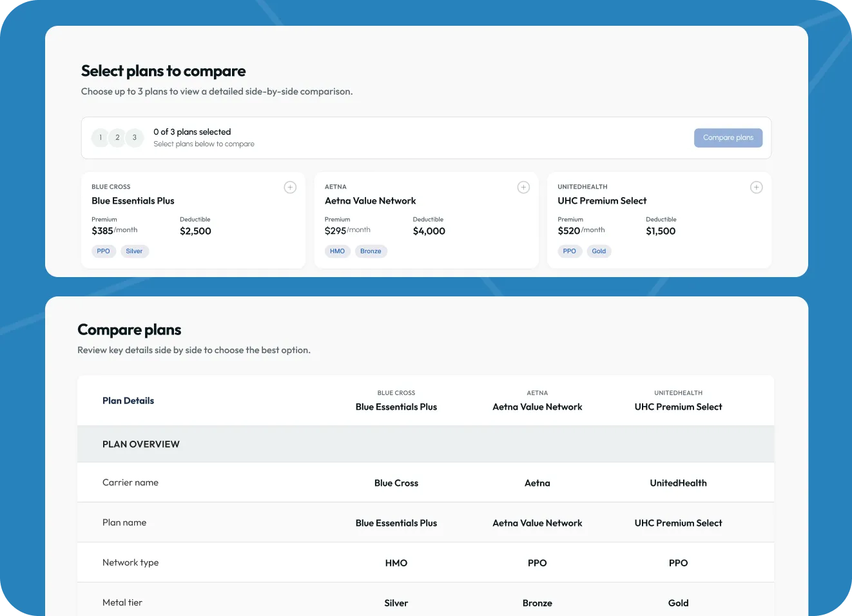Click the PPO tag on Blue Essentials Plus card
This screenshot has height=616, width=852.
[104, 251]
